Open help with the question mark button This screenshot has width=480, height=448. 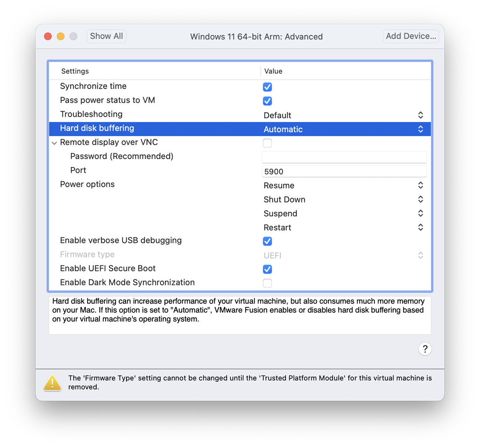[x=425, y=349]
